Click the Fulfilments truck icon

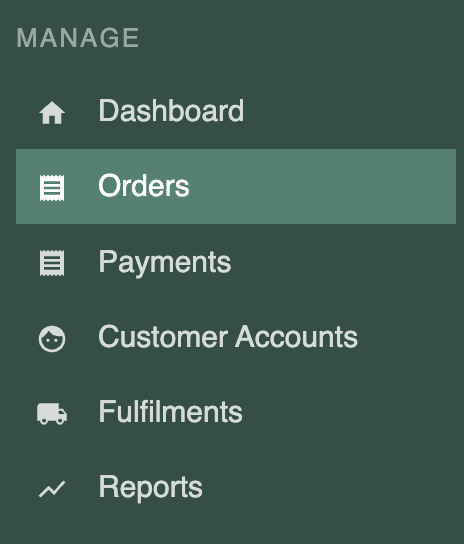[x=52, y=414]
